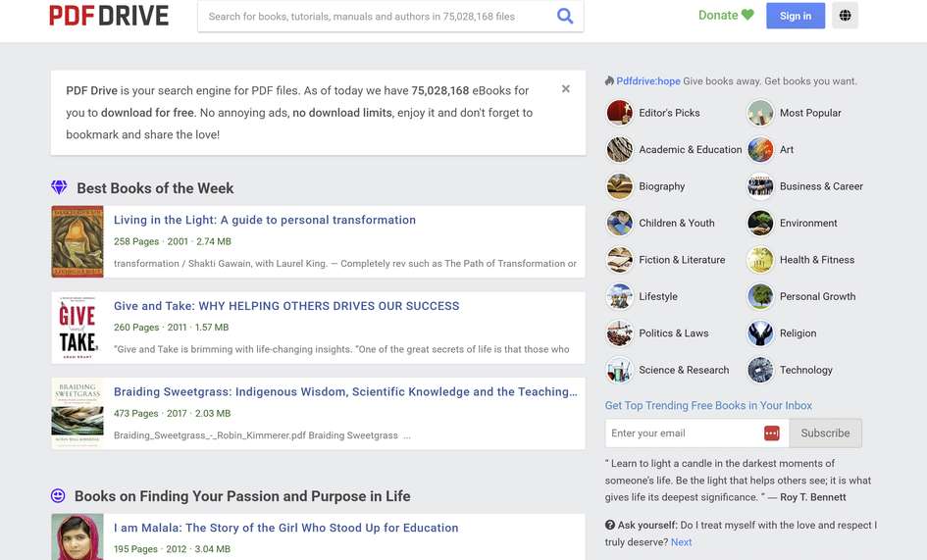Click the red password-manager icon in email field
This screenshot has height=560, width=927.
(771, 433)
